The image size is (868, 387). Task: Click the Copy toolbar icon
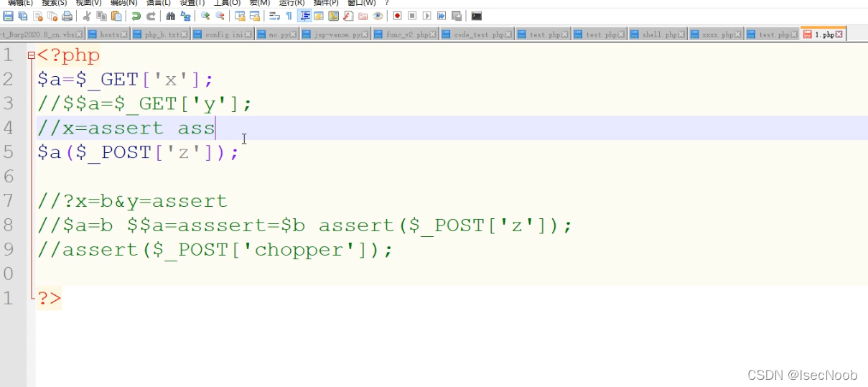(x=101, y=16)
